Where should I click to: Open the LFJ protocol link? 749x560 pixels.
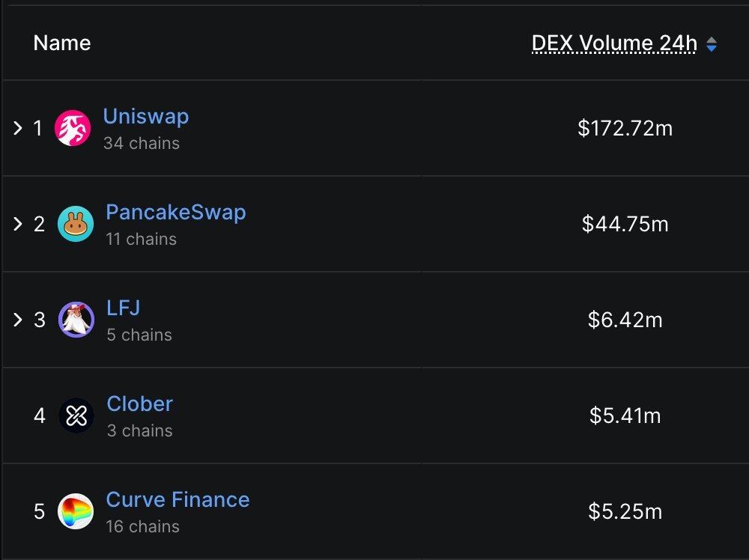(x=123, y=308)
